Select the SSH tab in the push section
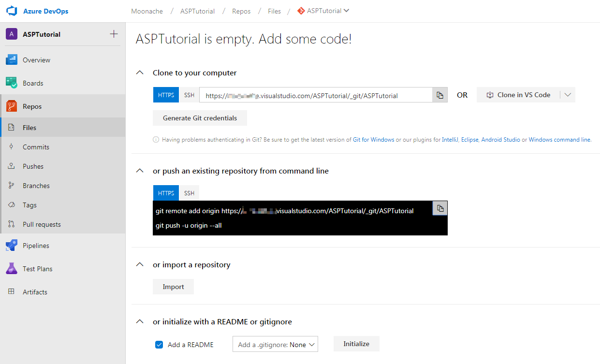This screenshot has height=364, width=600. coord(189,193)
